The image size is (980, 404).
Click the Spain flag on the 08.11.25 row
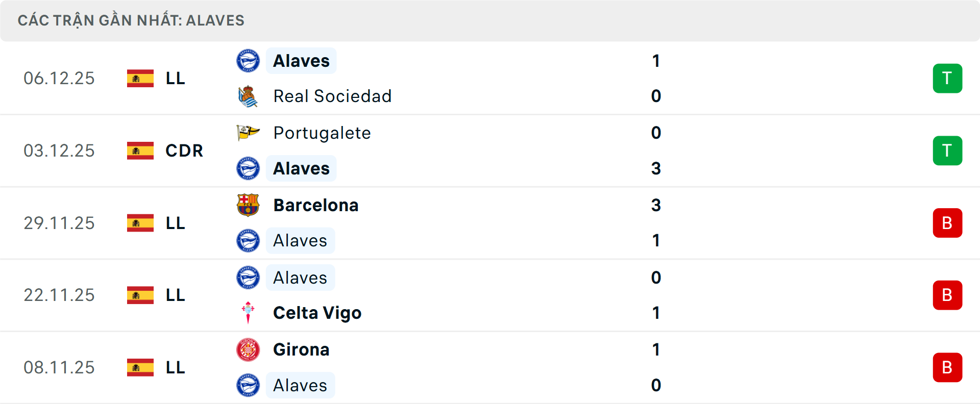[139, 367]
